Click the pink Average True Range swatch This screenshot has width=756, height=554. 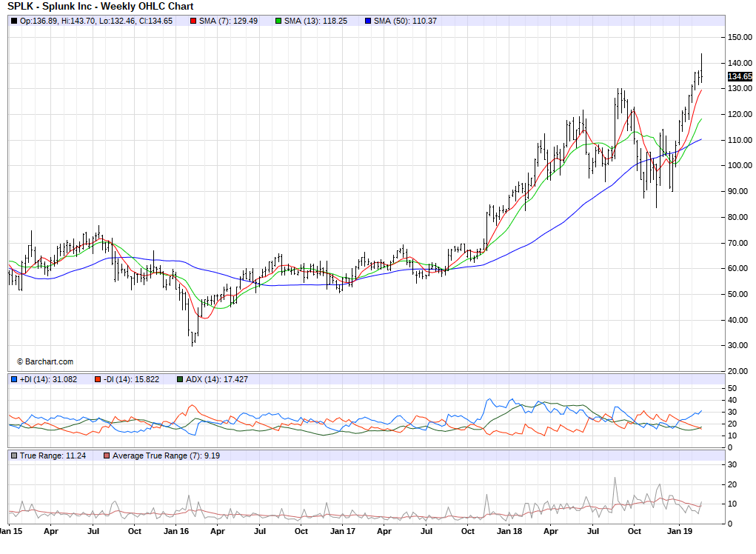(107, 455)
